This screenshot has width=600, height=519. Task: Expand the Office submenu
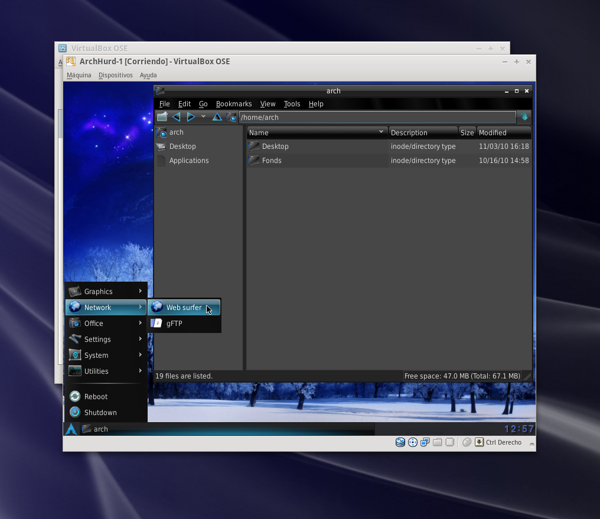tap(106, 323)
